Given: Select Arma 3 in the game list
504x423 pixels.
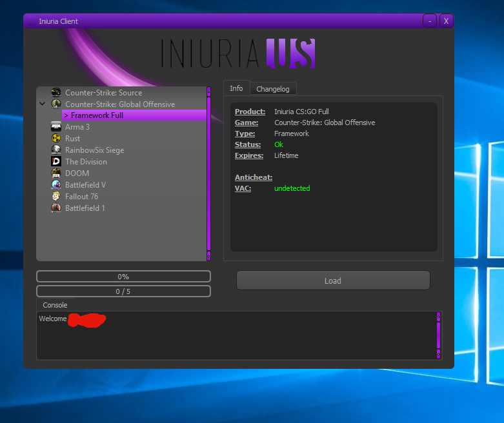Looking at the screenshot, I should click(x=77, y=127).
